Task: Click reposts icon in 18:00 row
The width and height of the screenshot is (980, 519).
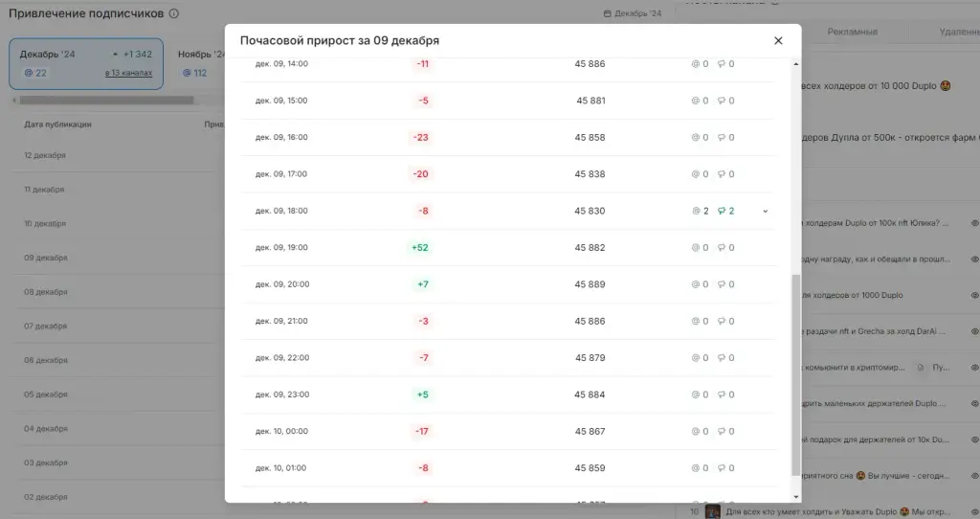Action: point(722,211)
